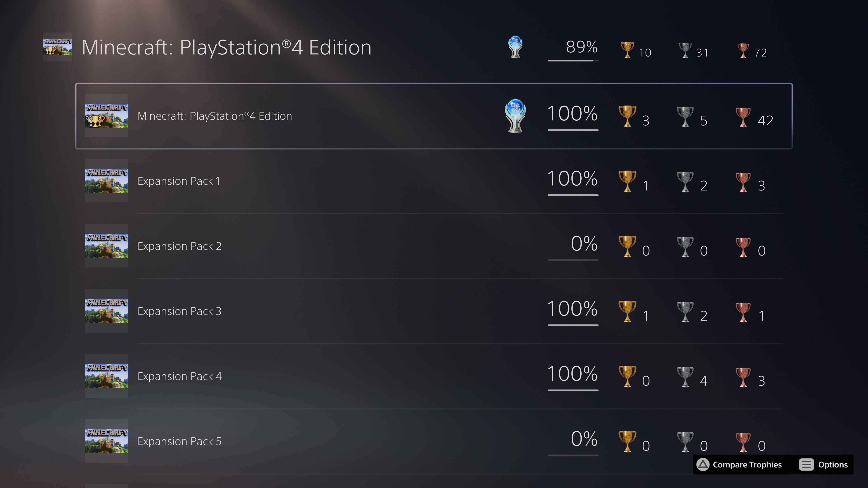Open the Options menu
868x488 pixels.
832,465
